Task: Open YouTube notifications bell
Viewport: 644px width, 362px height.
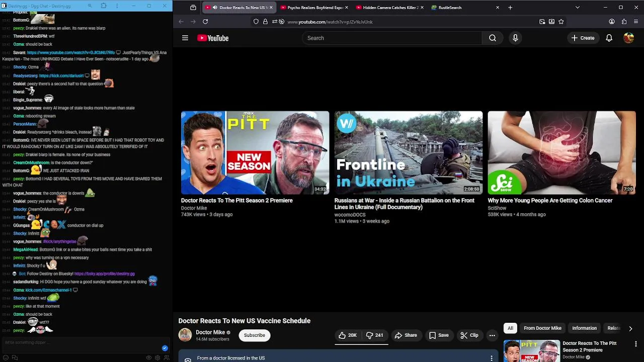Action: tap(609, 38)
